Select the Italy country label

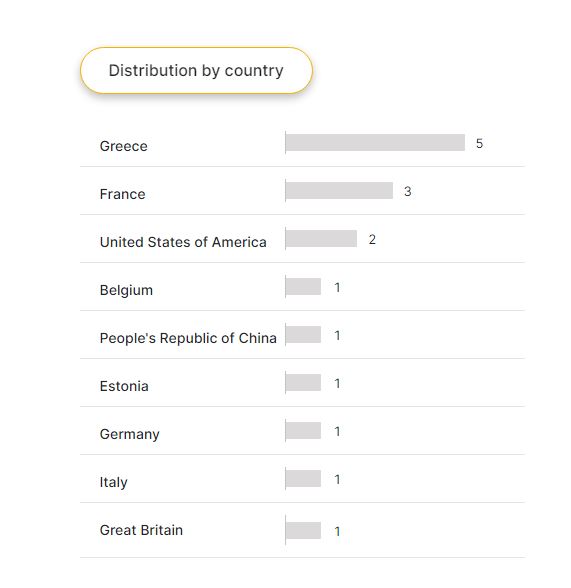pyautogui.click(x=114, y=482)
